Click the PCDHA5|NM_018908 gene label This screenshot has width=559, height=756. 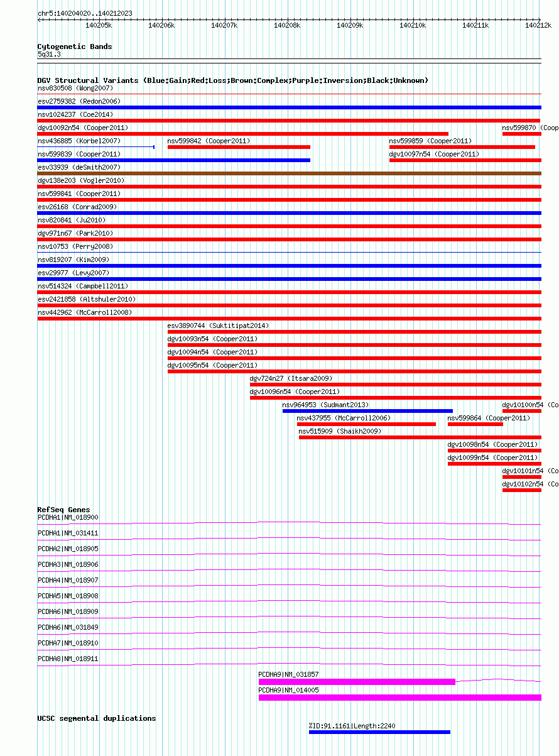tap(68, 596)
